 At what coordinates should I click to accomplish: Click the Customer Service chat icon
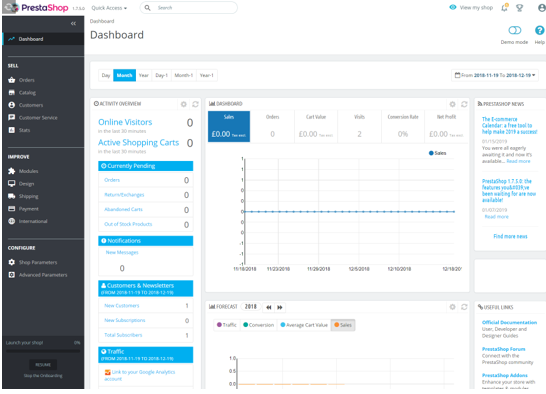click(x=11, y=117)
